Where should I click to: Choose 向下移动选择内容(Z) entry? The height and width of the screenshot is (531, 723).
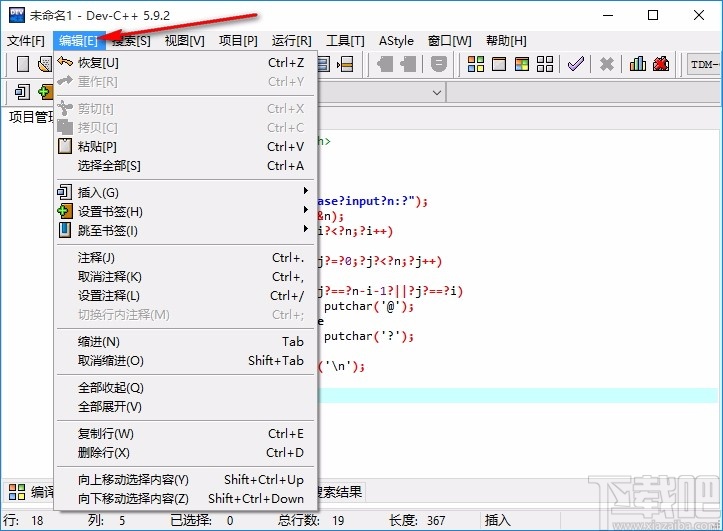(186, 499)
